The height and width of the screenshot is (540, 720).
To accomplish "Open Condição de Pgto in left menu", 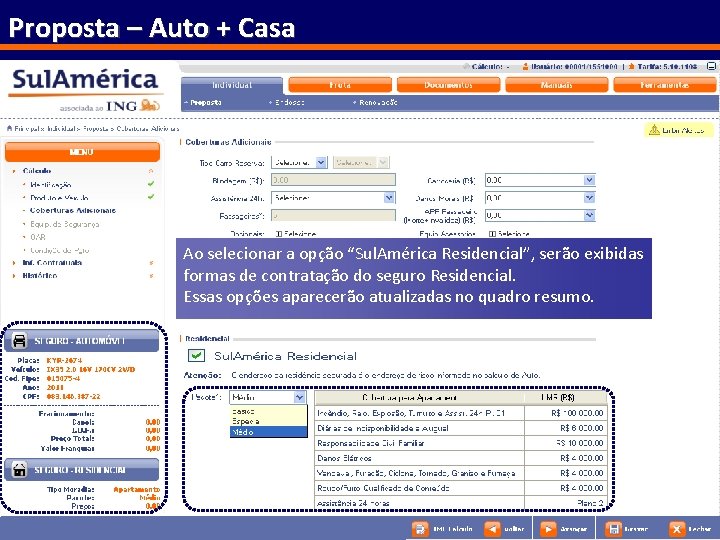I will tap(60, 250).
